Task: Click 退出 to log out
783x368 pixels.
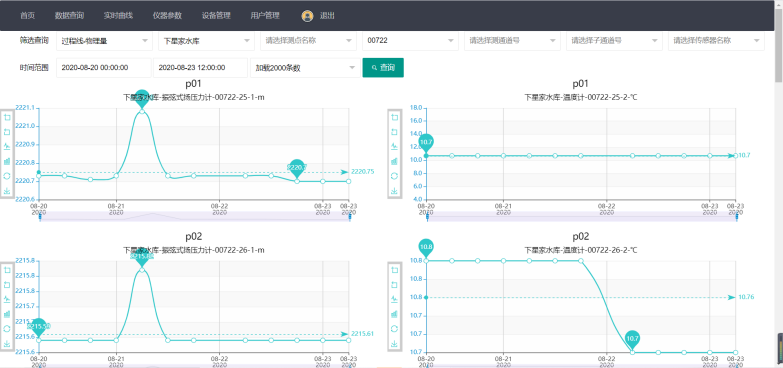Action: 327,15
